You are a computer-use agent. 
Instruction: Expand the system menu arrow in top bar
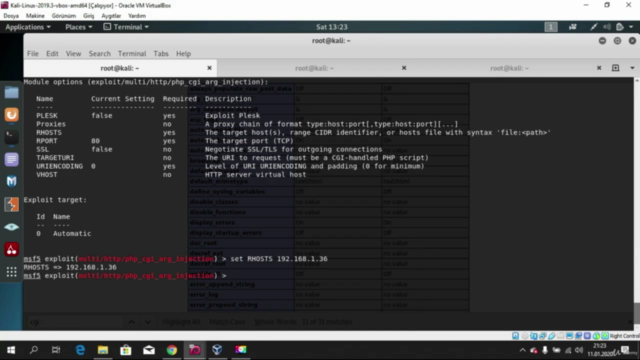coord(631,27)
